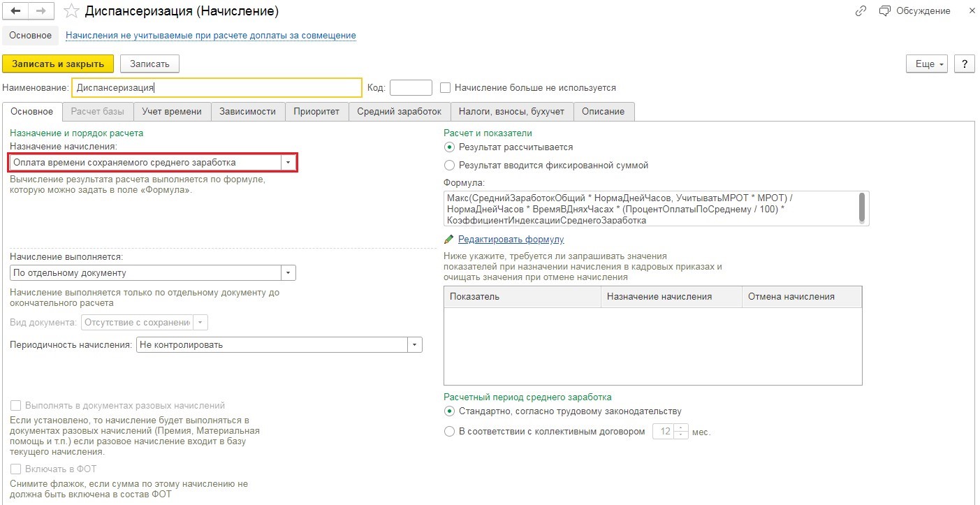The height and width of the screenshot is (505, 980).
Task: Choose 'В соответствии с коллективным договором' radio
Action: point(450,432)
